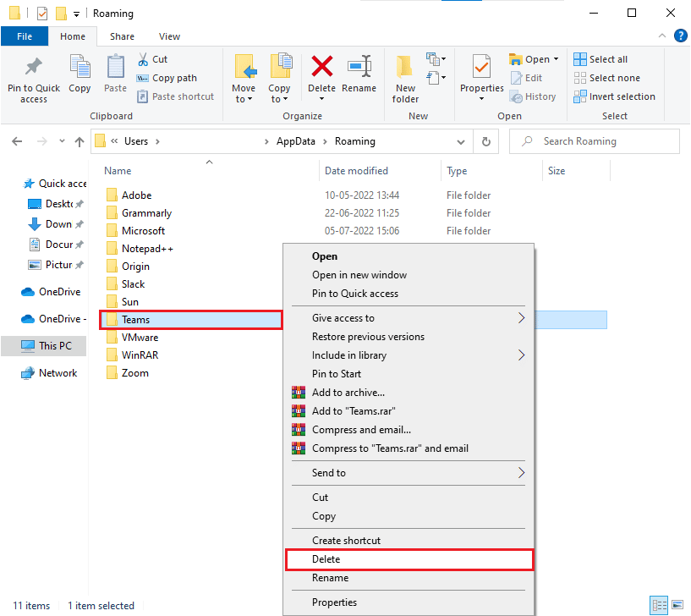
Task: Switch to the Share tab
Action: point(122,36)
